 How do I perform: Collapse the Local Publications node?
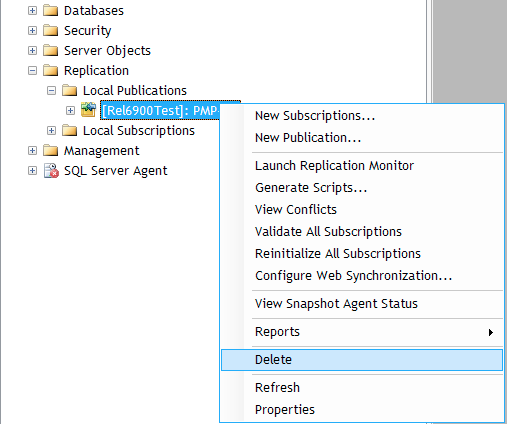(x=51, y=91)
